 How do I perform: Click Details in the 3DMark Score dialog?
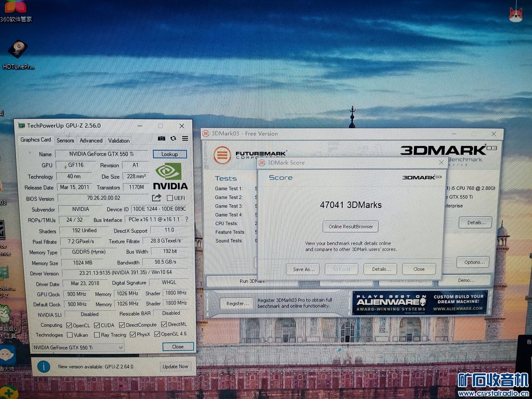pos(382,269)
